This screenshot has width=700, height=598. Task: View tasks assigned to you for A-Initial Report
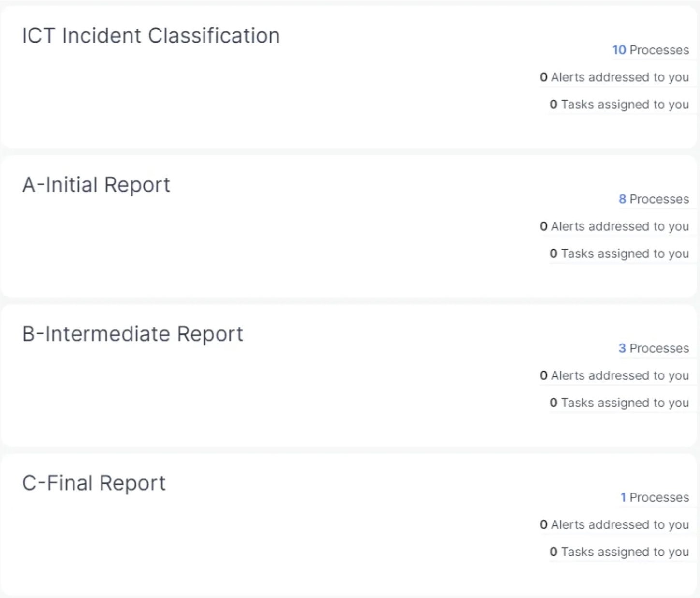coord(619,253)
